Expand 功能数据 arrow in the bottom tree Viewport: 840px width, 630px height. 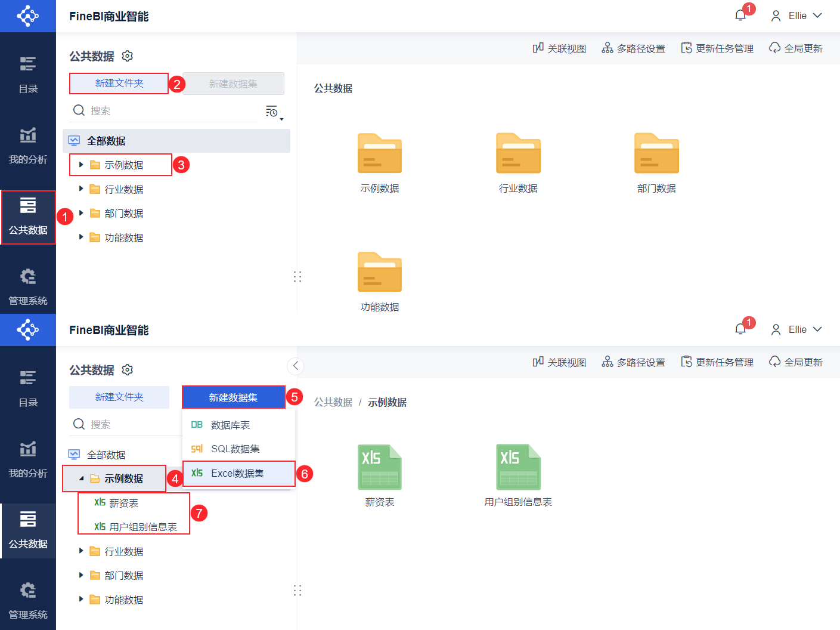pos(81,600)
